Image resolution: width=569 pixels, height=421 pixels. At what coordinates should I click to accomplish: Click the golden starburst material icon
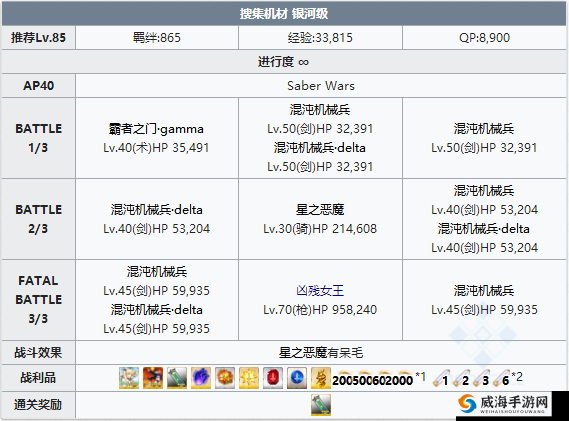tap(249, 378)
